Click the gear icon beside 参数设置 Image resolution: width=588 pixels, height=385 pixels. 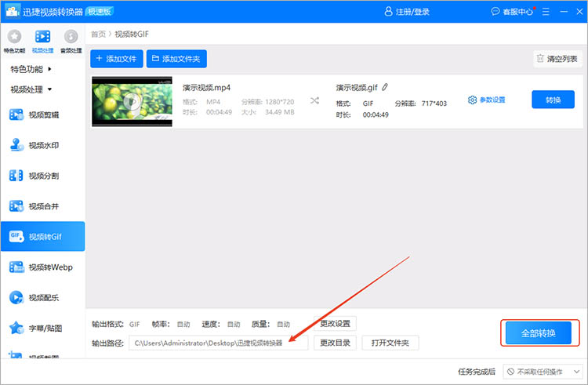pos(472,100)
